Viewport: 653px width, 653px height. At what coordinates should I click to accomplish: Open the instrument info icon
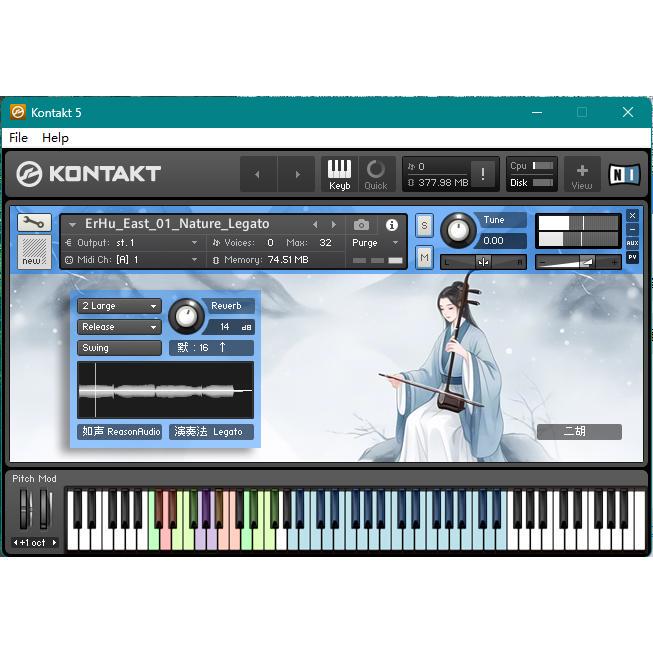[x=391, y=225]
